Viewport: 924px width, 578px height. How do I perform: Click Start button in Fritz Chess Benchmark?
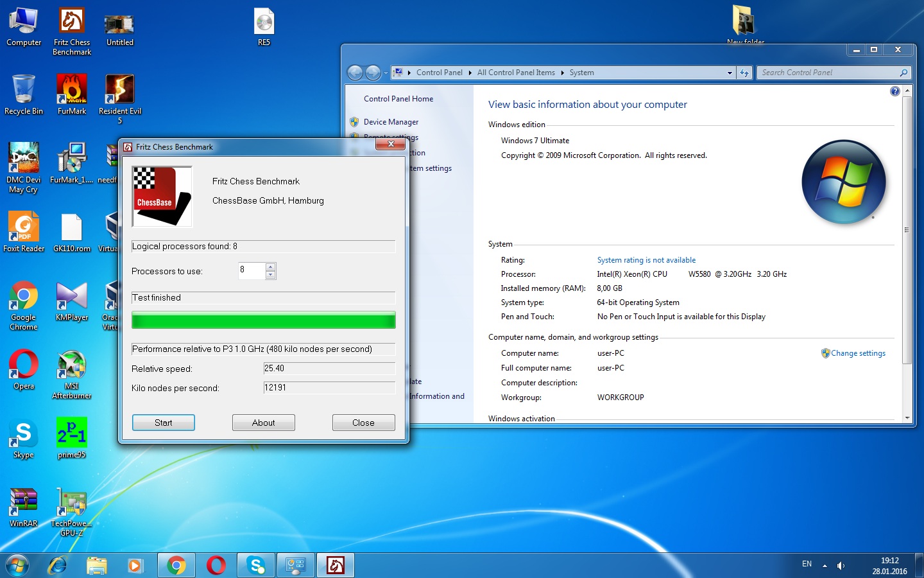click(163, 423)
